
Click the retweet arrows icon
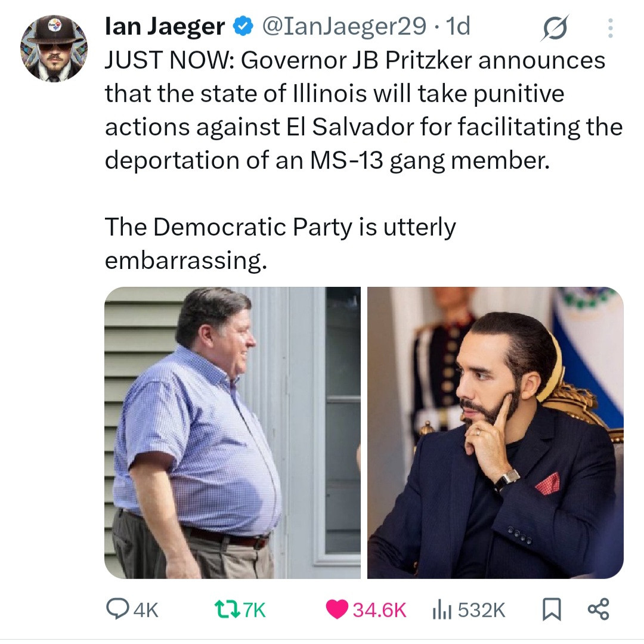tap(227, 609)
